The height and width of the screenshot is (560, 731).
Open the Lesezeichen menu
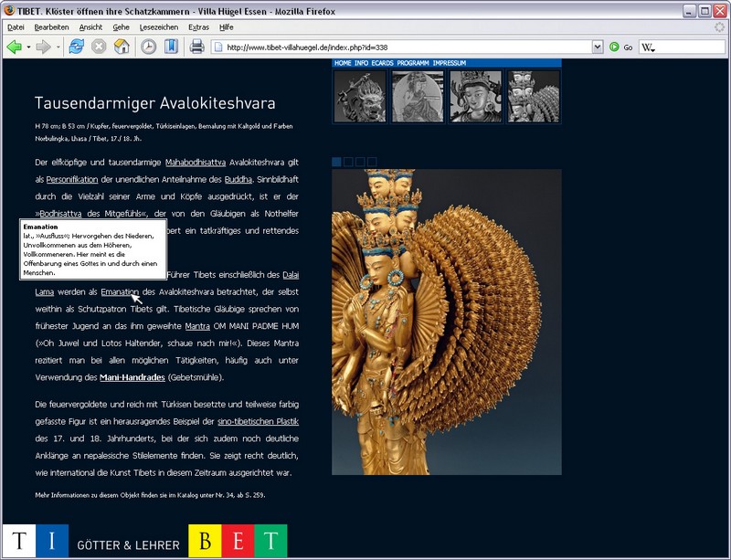click(x=160, y=27)
